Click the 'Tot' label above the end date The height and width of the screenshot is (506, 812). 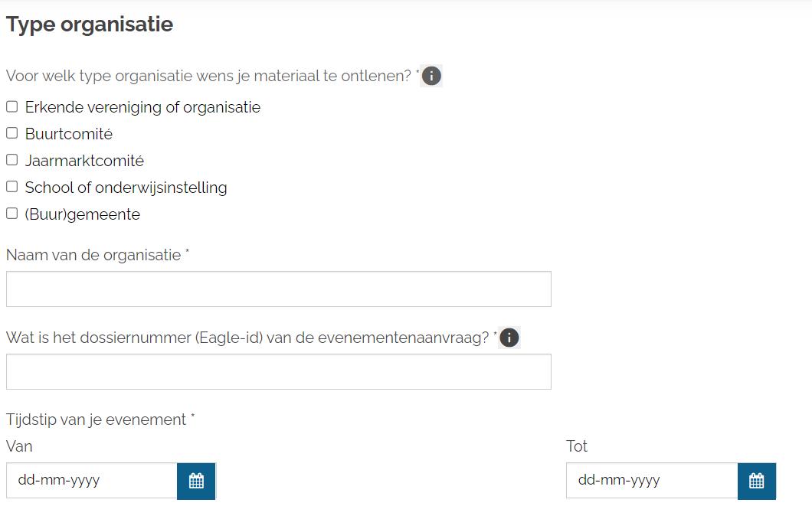577,446
